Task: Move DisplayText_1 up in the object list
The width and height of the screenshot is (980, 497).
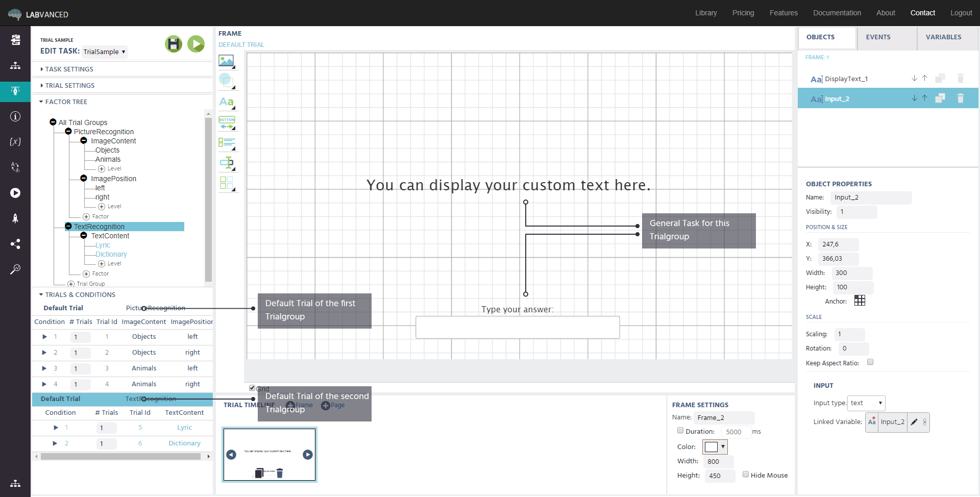Action: [x=924, y=78]
